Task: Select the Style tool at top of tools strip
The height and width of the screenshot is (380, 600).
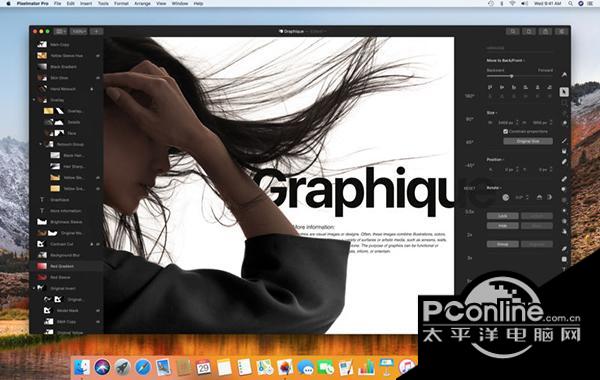Action: point(564,75)
